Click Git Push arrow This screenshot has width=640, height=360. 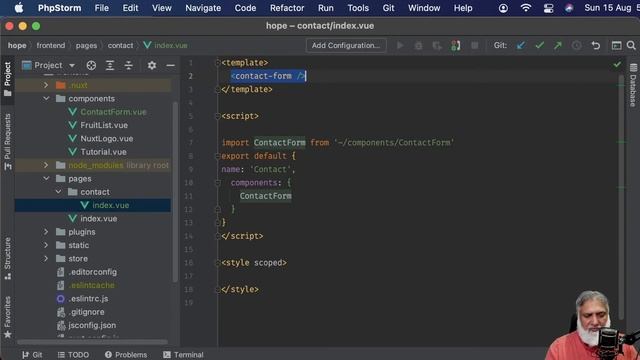558,45
